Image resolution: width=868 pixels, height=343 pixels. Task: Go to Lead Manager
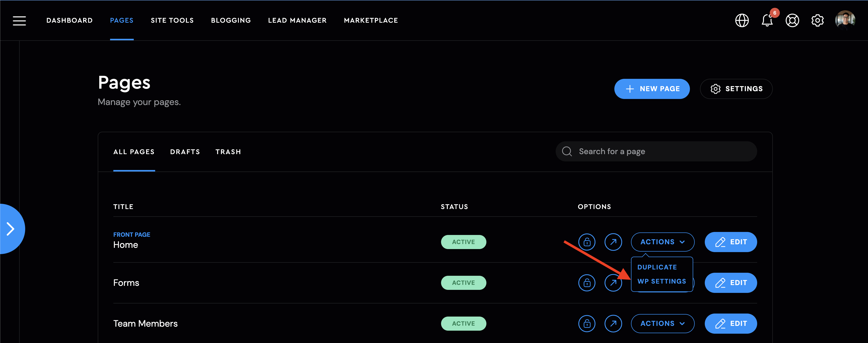tap(297, 20)
